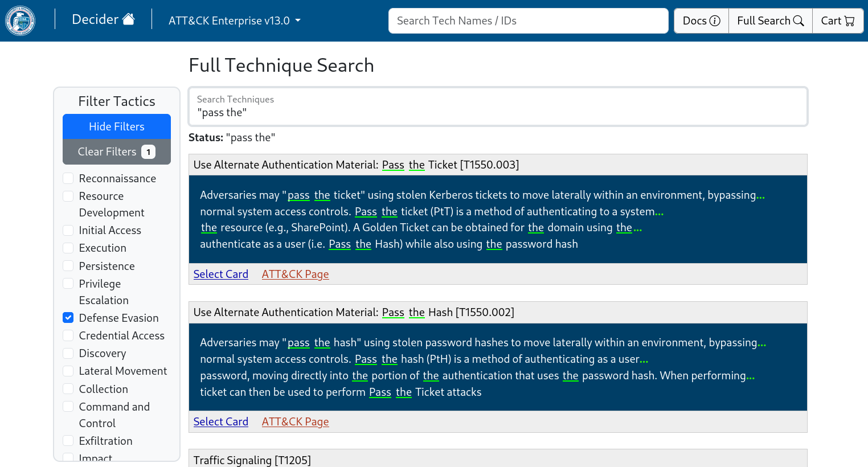The image size is (868, 467).
Task: Click the Filter Tactics heading
Action: [x=117, y=101]
